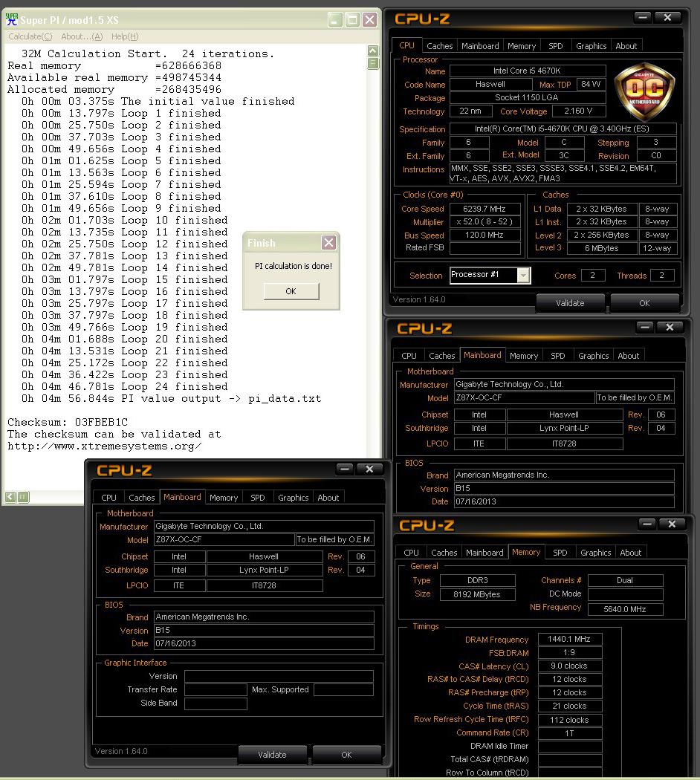Switch to Graphics tab in top CPU-Z window
This screenshot has width=700, height=780.
(591, 46)
